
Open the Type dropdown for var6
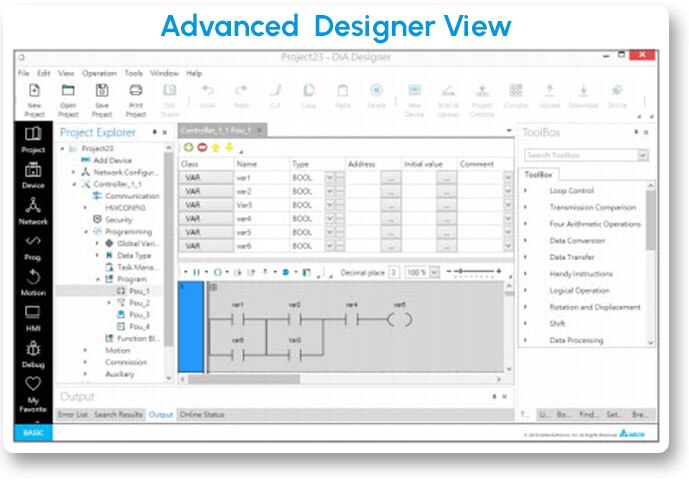tap(330, 246)
